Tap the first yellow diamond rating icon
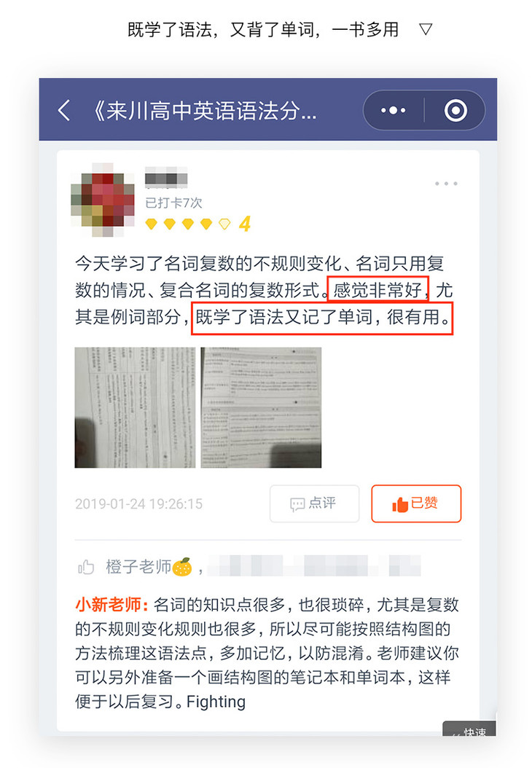Screen dimensions: 532x768 click(152, 224)
